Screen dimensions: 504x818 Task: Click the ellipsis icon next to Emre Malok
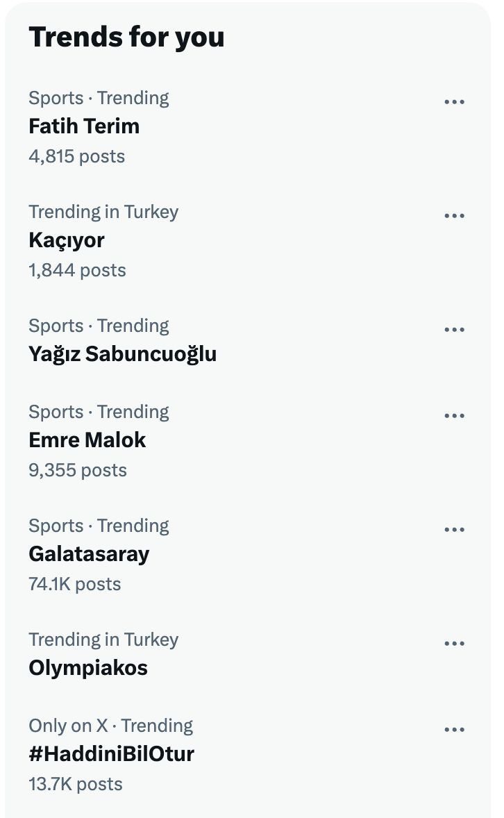click(454, 416)
